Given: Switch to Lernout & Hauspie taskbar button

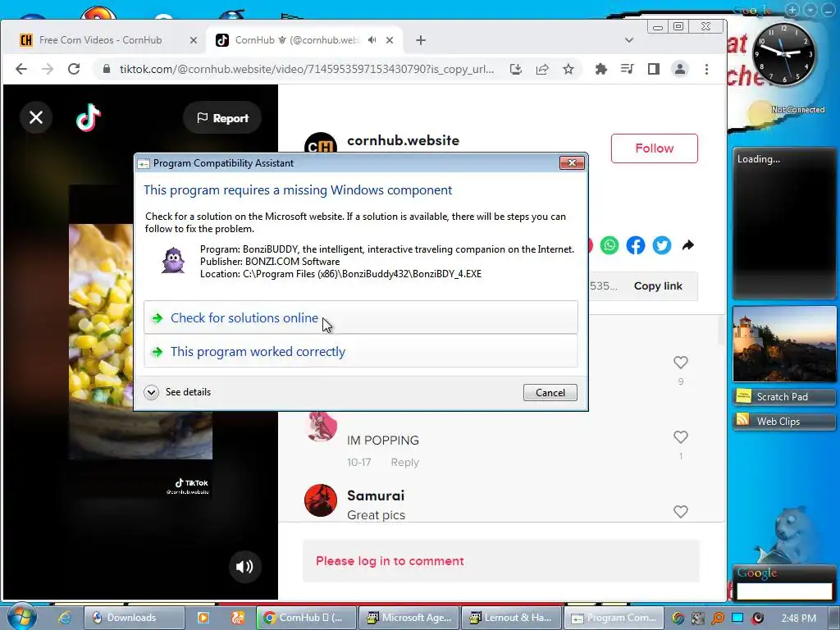Looking at the screenshot, I should (512, 618).
